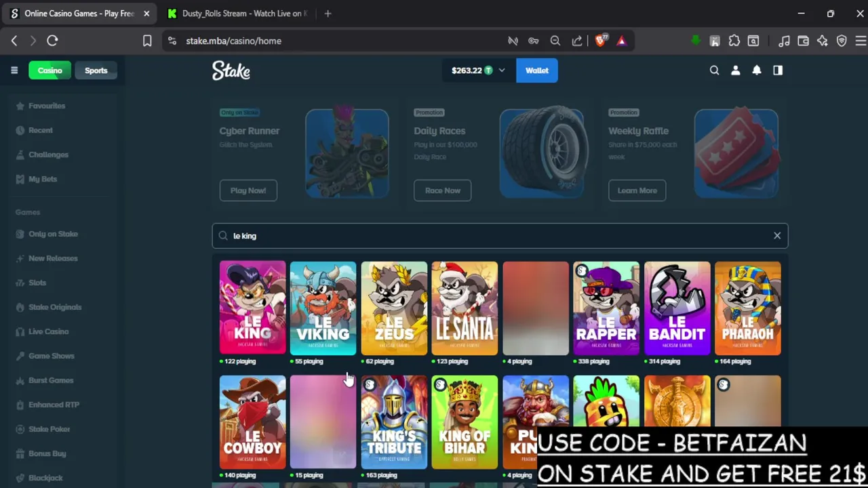This screenshot has width=868, height=488.
Task: Go back to previous page
Action: click(x=14, y=41)
